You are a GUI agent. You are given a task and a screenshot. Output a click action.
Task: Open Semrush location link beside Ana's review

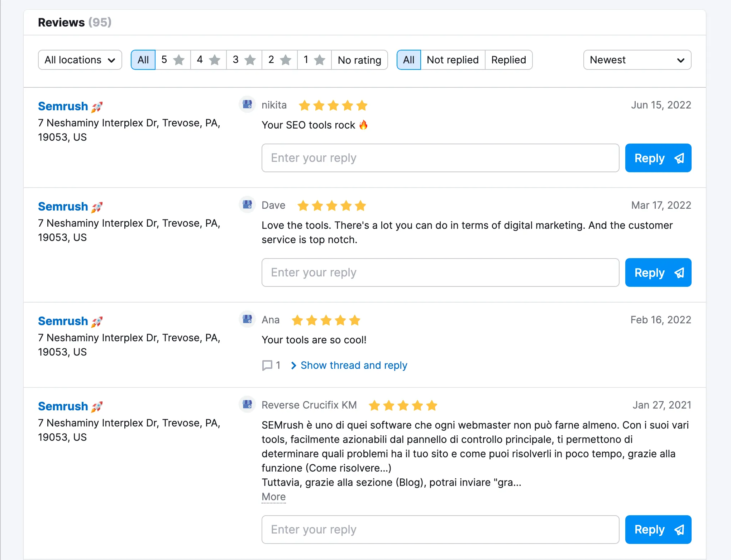63,321
